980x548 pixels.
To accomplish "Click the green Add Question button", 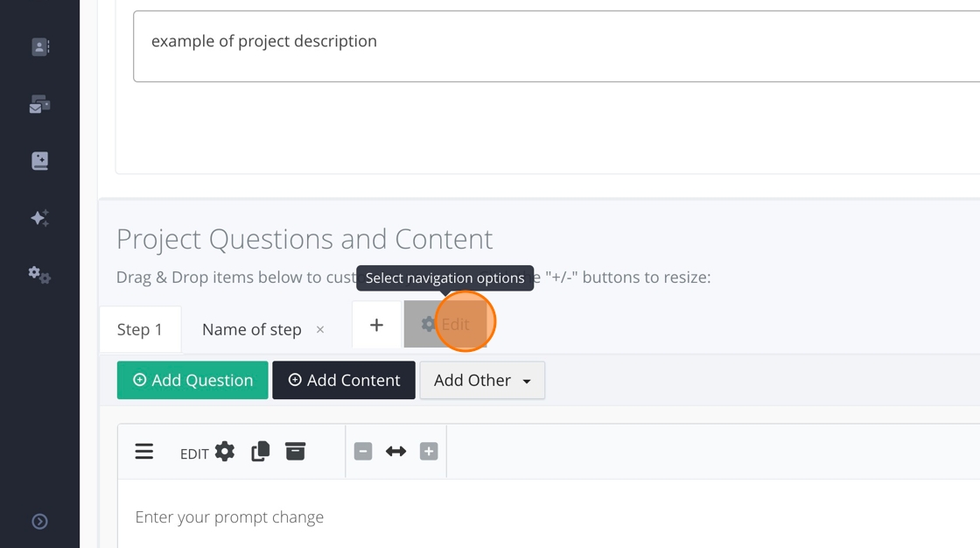I will pyautogui.click(x=192, y=381).
